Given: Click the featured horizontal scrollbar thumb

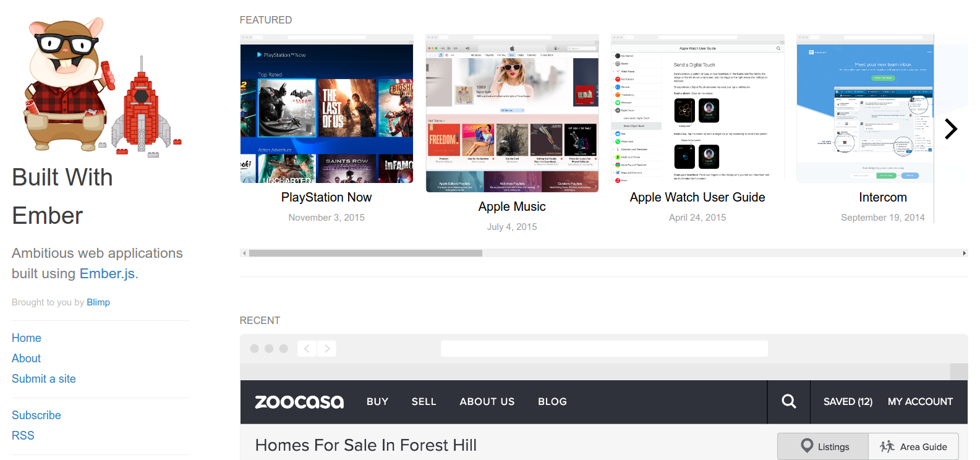Looking at the screenshot, I should [x=365, y=253].
